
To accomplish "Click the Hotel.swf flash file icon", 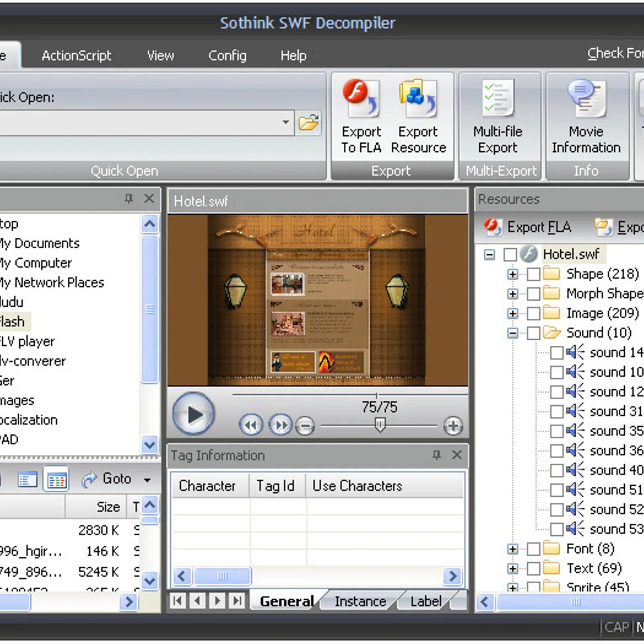I will coord(529,254).
